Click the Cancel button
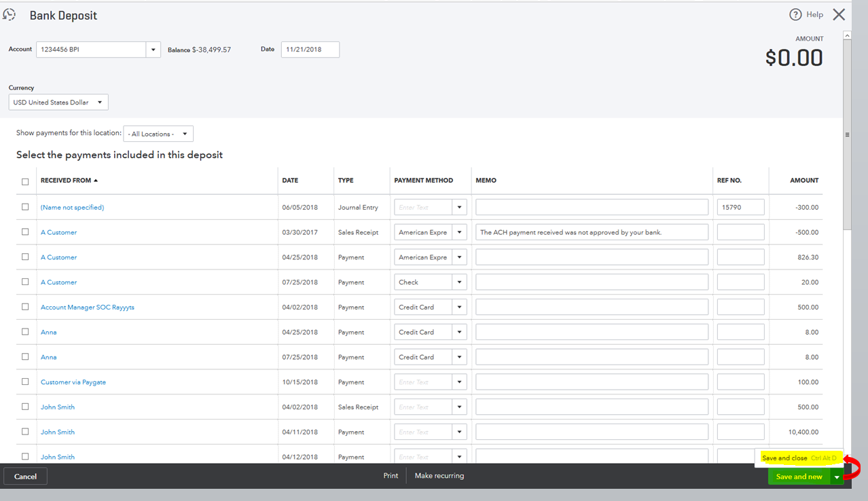The height and width of the screenshot is (501, 868). click(24, 476)
